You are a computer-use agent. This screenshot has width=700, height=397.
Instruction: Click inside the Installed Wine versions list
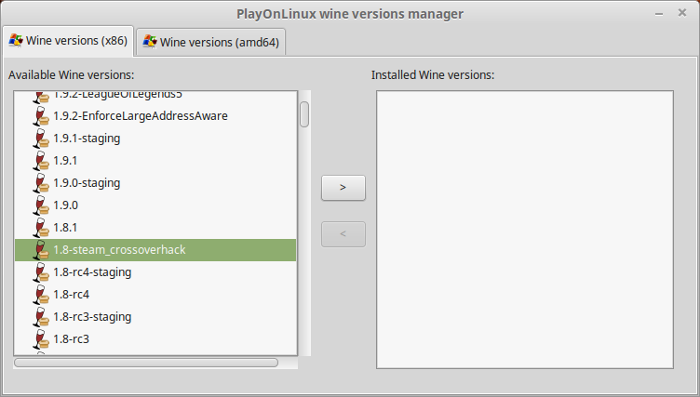tap(525, 230)
